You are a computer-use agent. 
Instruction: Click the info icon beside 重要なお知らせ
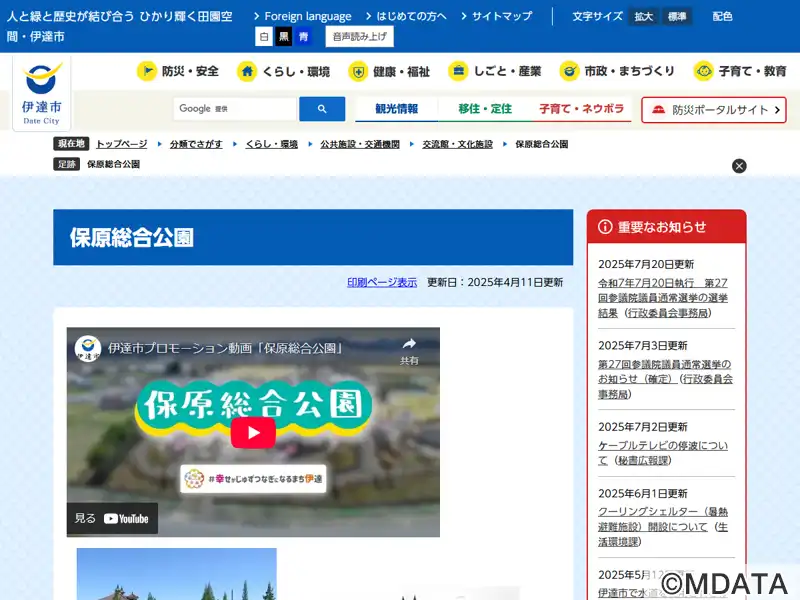tap(605, 227)
